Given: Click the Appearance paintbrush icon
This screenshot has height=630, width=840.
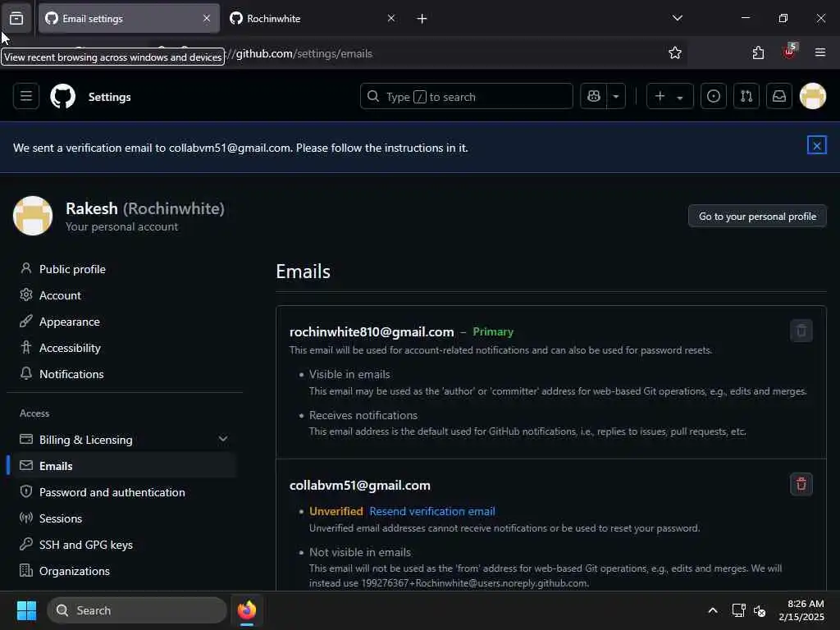Looking at the screenshot, I should pos(25,321).
